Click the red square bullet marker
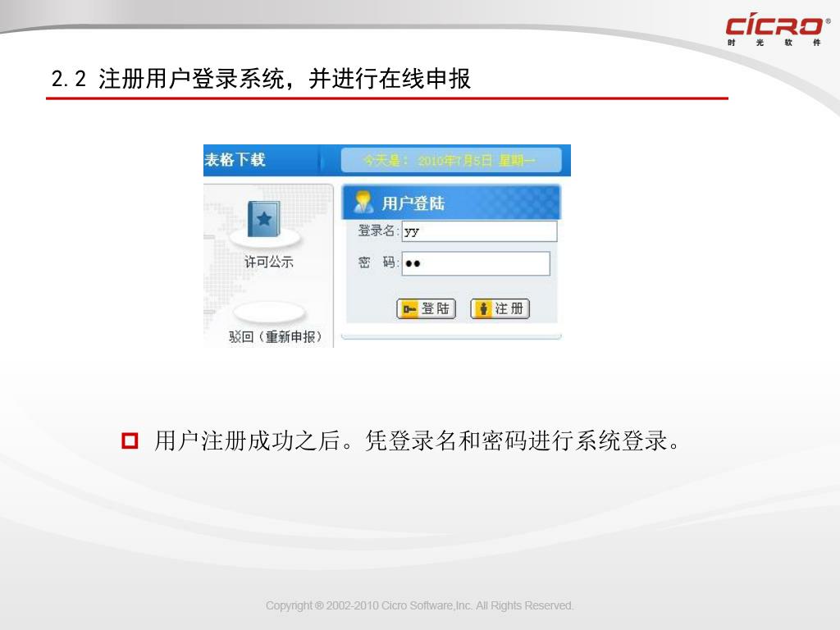 coord(130,441)
